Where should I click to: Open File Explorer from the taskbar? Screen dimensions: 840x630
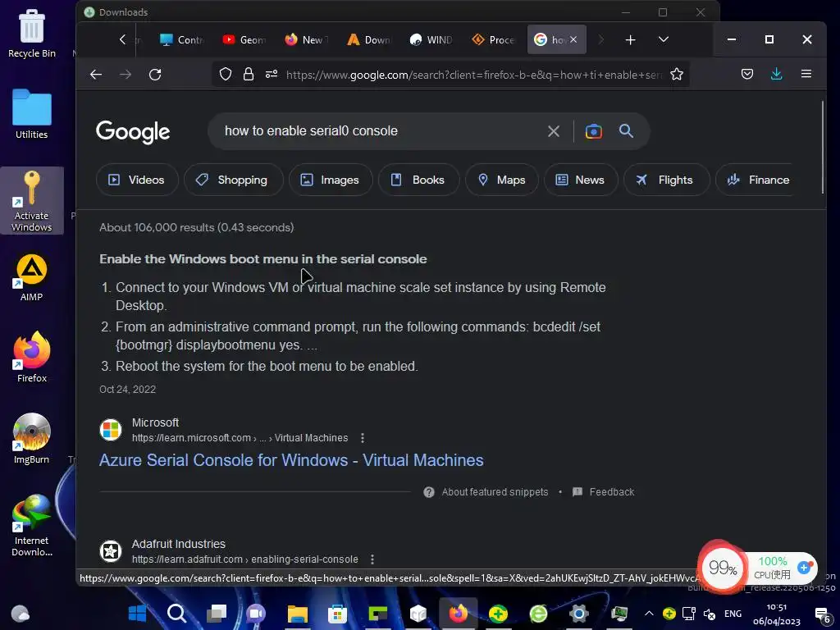297,613
